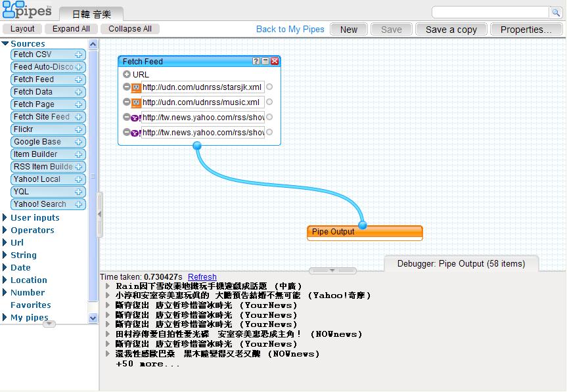This screenshot has width=567, height=392.
Task: Add the Fetch Page module via plus icon
Action: (x=78, y=104)
